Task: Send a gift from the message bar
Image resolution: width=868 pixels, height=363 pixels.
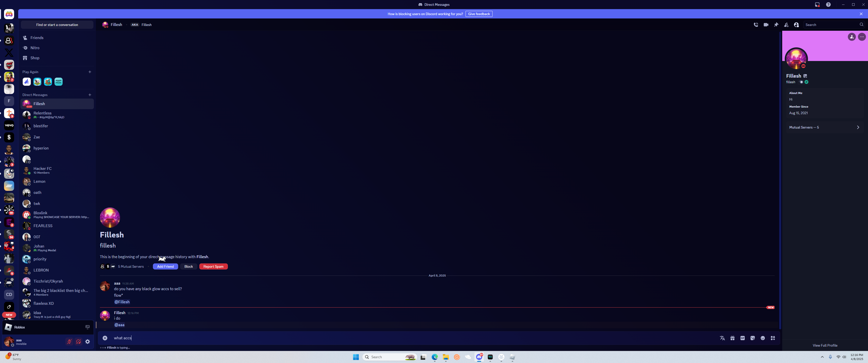Action: click(732, 338)
